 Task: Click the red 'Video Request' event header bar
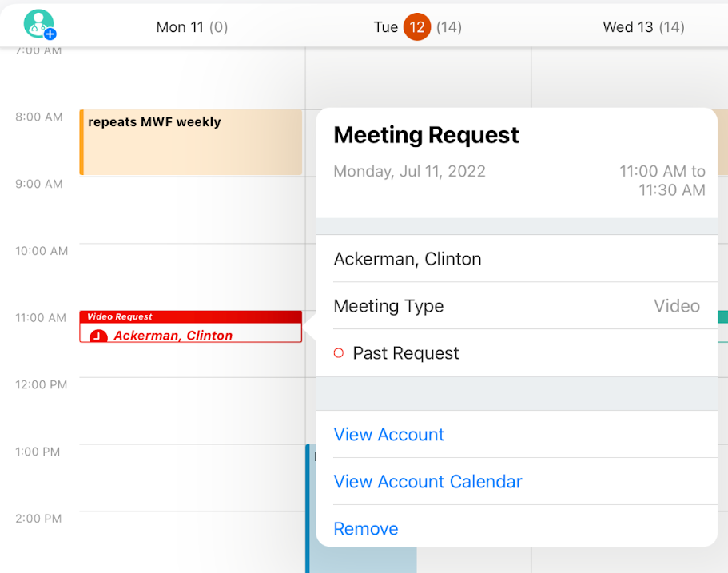191,316
